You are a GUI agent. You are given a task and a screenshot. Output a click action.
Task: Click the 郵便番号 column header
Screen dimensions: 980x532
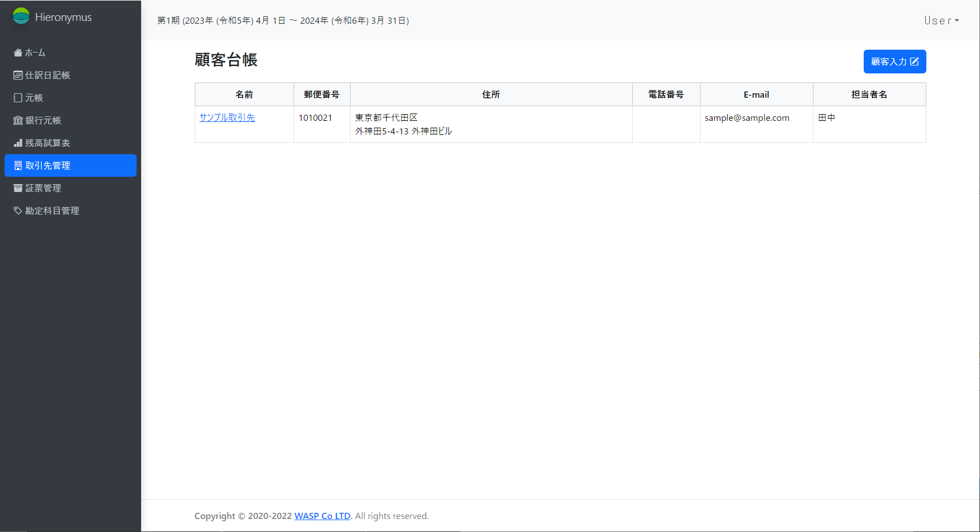322,94
